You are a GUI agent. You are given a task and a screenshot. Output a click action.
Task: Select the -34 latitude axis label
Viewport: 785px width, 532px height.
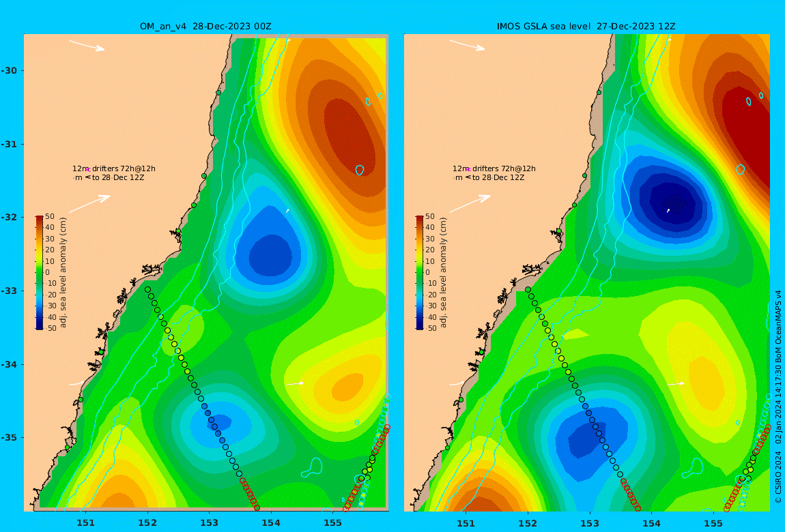9,364
